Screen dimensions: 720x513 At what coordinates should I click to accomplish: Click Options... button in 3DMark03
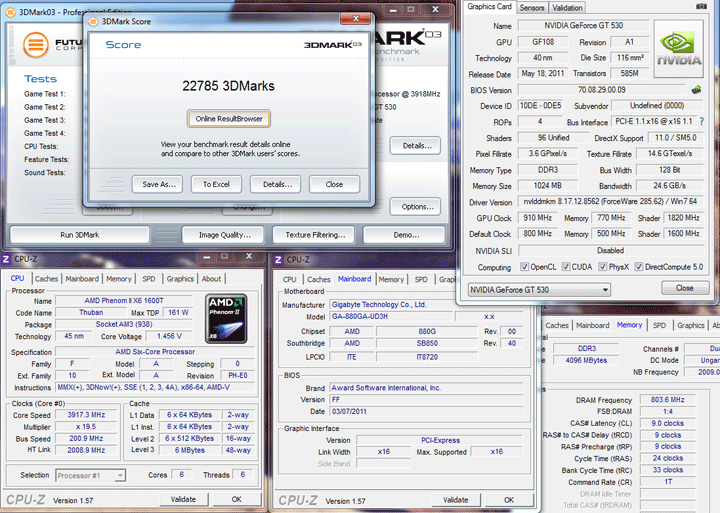(417, 207)
